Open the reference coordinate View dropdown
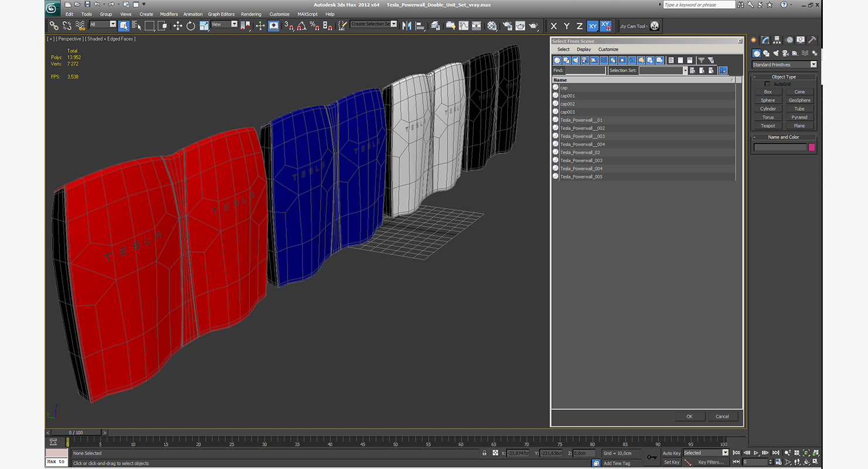This screenshot has width=868, height=469. pyautogui.click(x=224, y=25)
